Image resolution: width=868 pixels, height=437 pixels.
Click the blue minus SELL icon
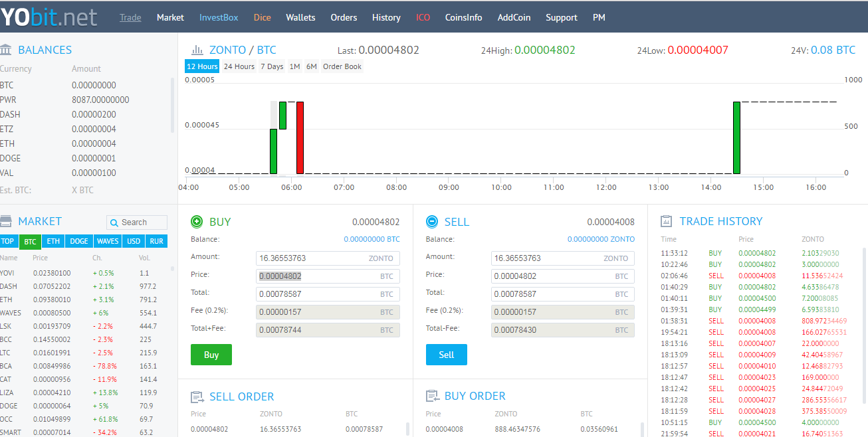point(432,222)
